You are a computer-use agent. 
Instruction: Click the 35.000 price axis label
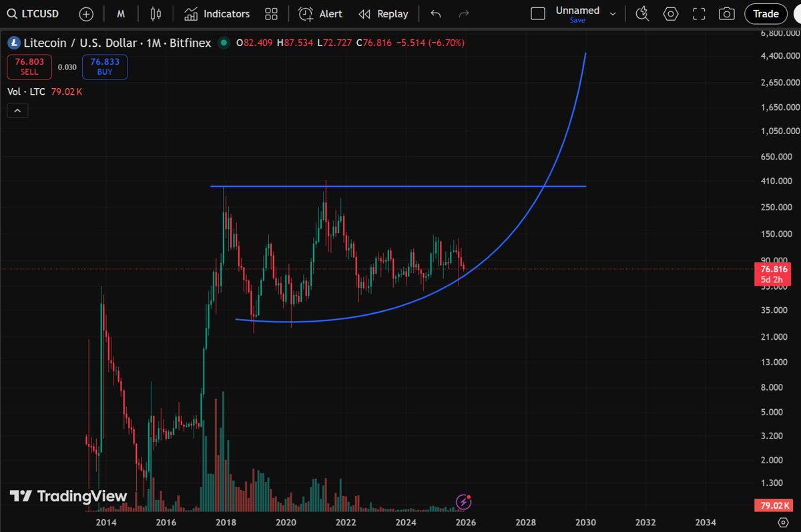tap(774, 310)
